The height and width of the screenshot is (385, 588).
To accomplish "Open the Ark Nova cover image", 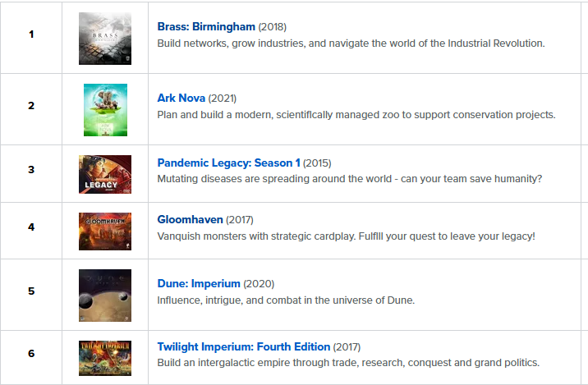I will [104, 110].
